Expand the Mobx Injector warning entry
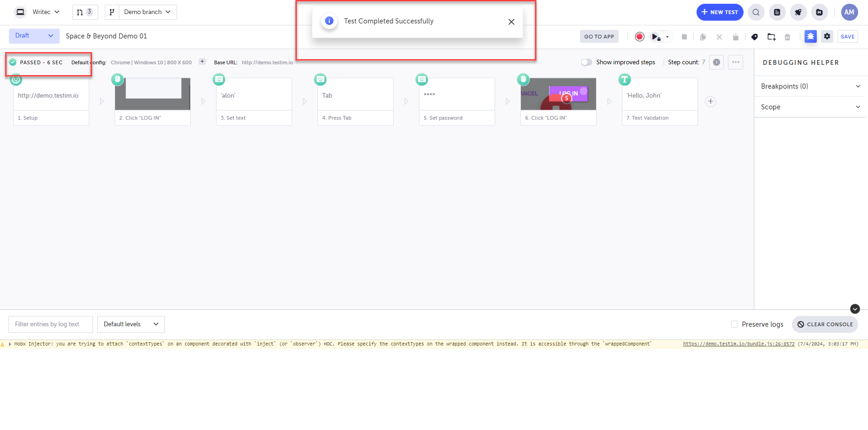 (10, 344)
